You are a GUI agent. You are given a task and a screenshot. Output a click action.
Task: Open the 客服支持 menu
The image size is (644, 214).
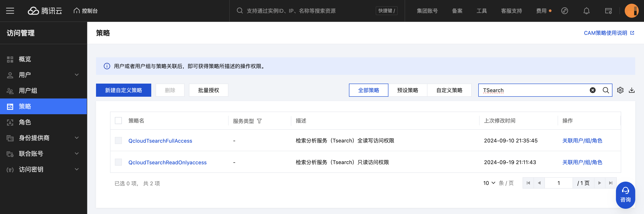point(511,11)
